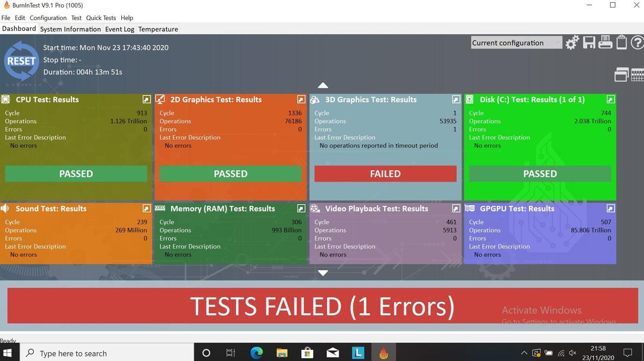Screen dimensions: 644x361
Task: Open Cortana circle on taskbar
Action: click(206, 353)
